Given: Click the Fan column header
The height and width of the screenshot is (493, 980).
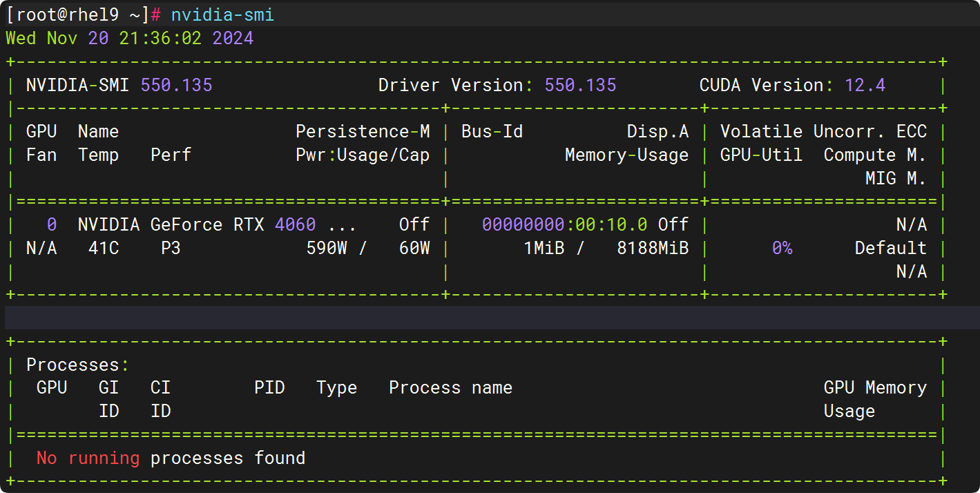Looking at the screenshot, I should point(41,155).
